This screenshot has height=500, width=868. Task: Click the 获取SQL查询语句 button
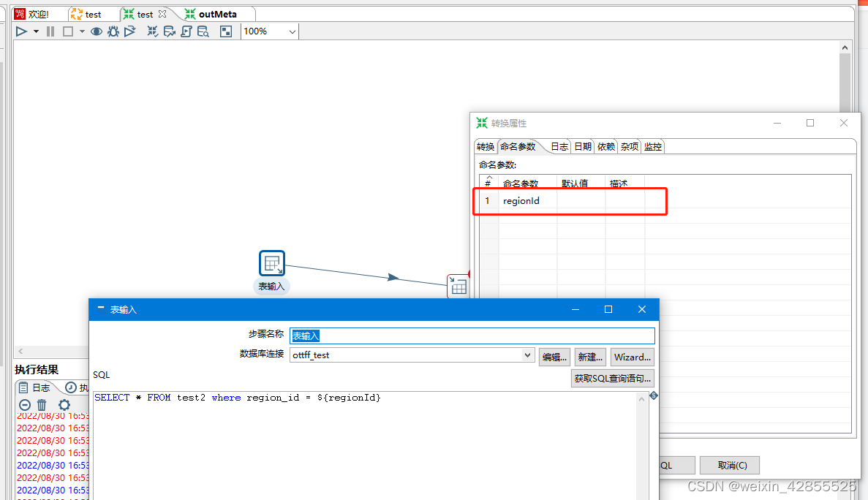click(612, 378)
